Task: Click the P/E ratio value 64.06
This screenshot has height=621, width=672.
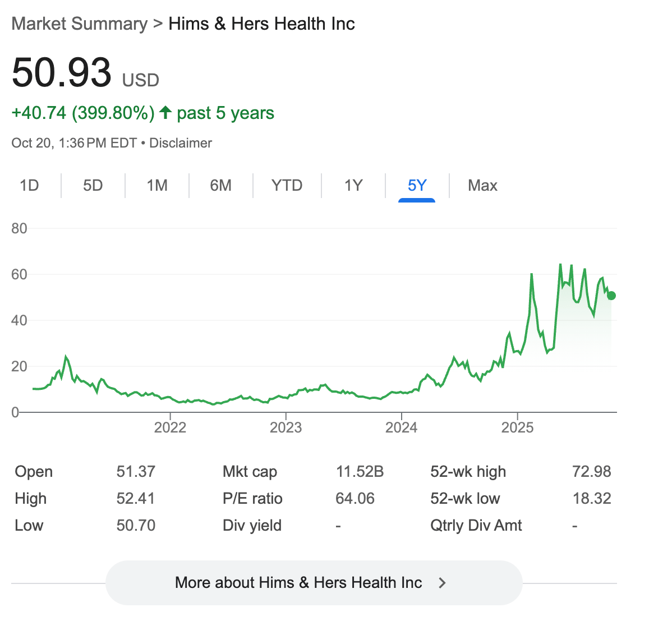Action: pyautogui.click(x=355, y=499)
